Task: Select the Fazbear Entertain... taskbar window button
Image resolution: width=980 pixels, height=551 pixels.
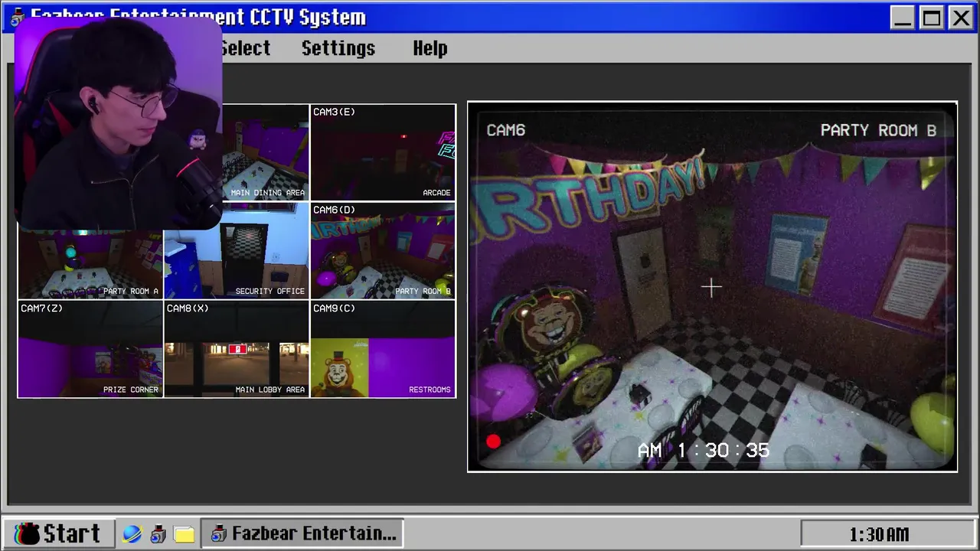Action: coord(302,533)
